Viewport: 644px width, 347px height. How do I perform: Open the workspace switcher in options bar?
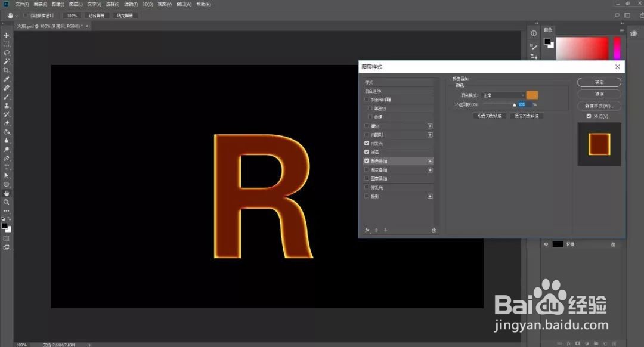[x=627, y=16]
